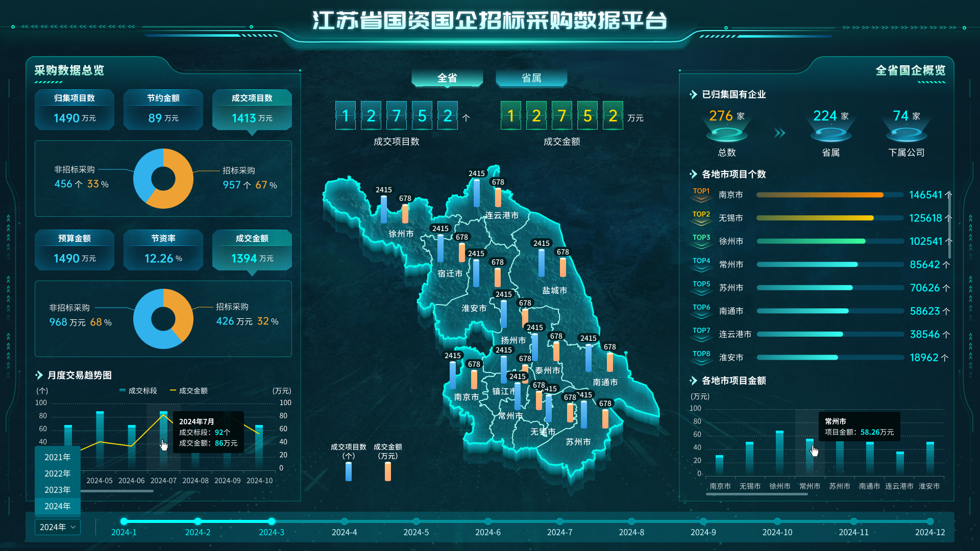Click the double-chevron arrow between 总数 and 省属
Screen dimensions: 980x551
click(x=779, y=133)
